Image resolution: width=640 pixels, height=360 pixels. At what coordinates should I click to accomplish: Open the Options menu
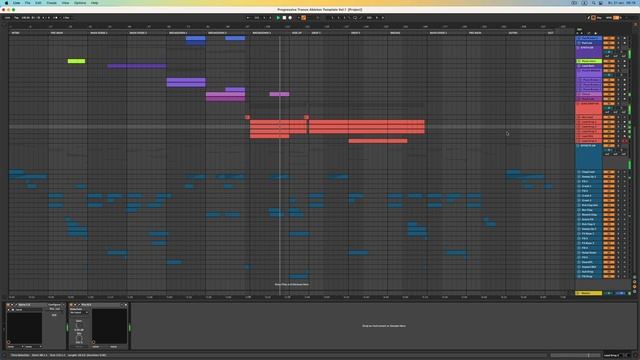(80, 3)
